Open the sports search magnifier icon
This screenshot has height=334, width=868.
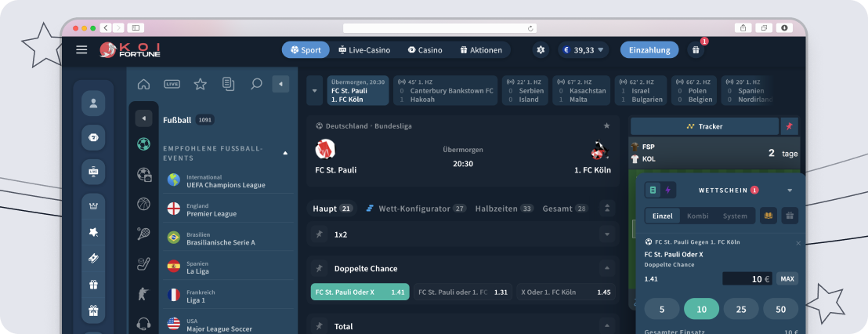point(255,84)
